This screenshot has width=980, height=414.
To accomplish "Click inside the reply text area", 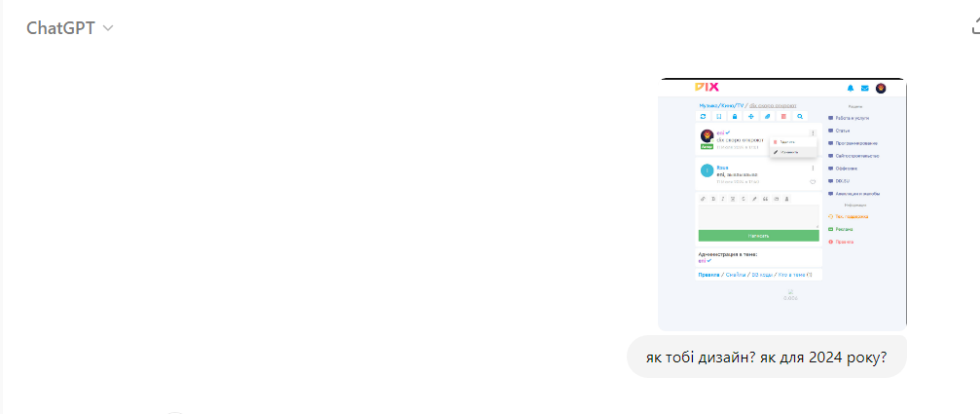I will (758, 215).
